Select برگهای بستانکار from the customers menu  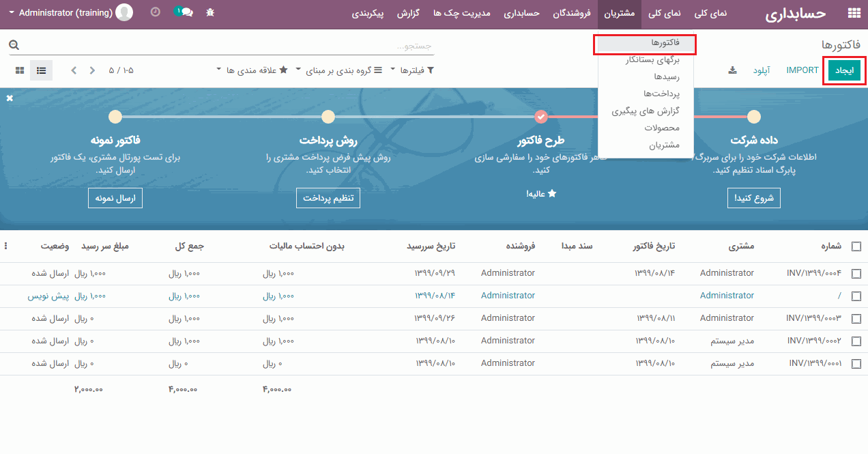coord(647,60)
